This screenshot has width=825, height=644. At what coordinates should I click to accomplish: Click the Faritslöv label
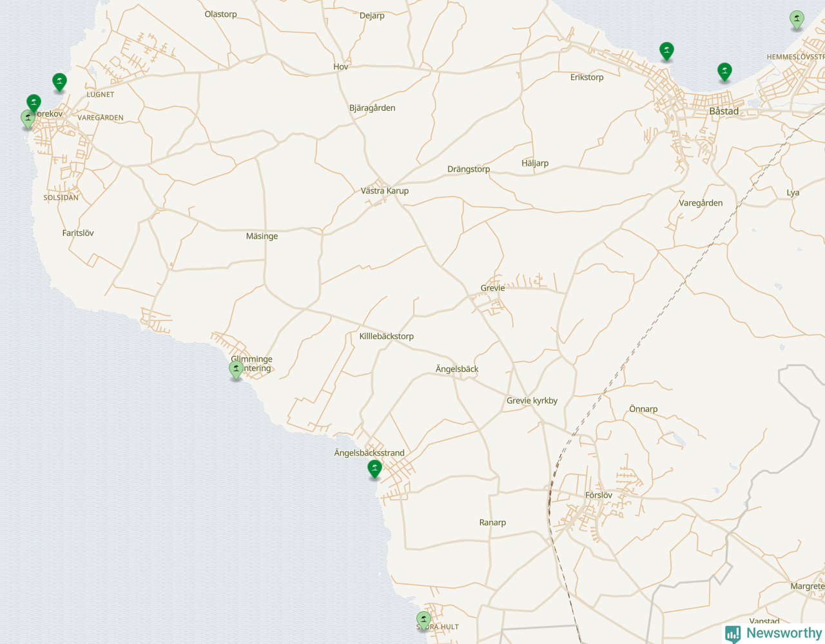tap(78, 233)
